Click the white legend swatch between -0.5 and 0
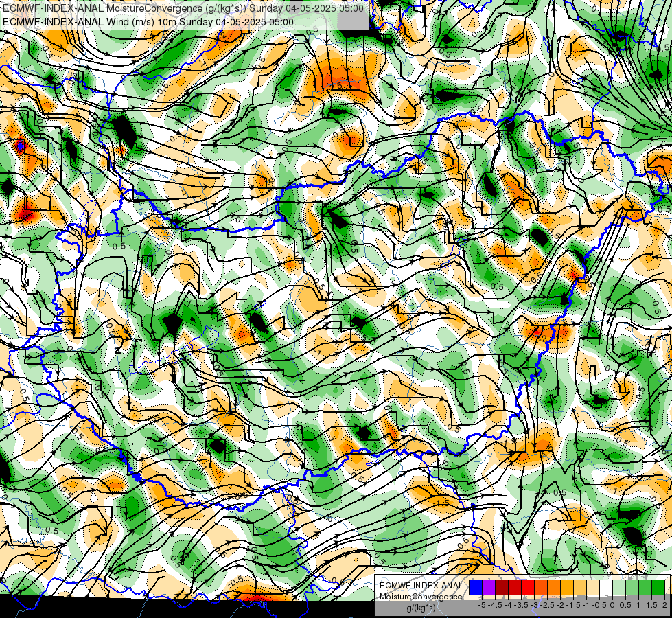This screenshot has width=672, height=618. pyautogui.click(x=606, y=588)
